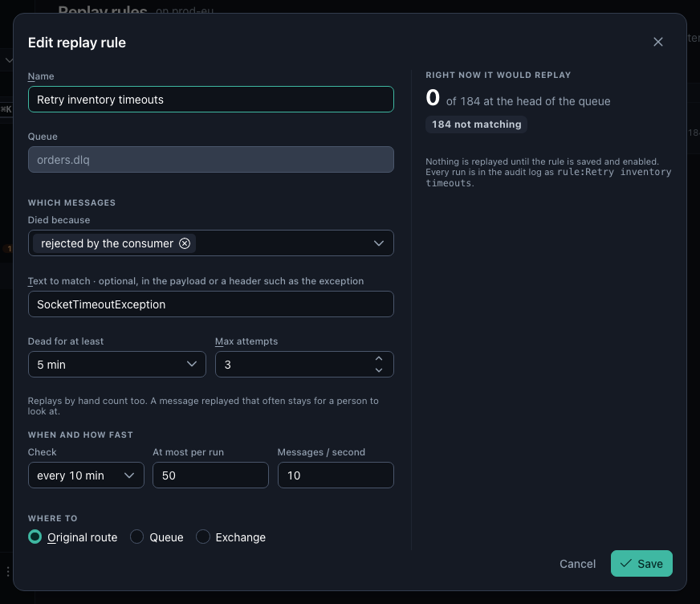The width and height of the screenshot is (700, 604).
Task: Save the replay rule
Action: point(641,563)
